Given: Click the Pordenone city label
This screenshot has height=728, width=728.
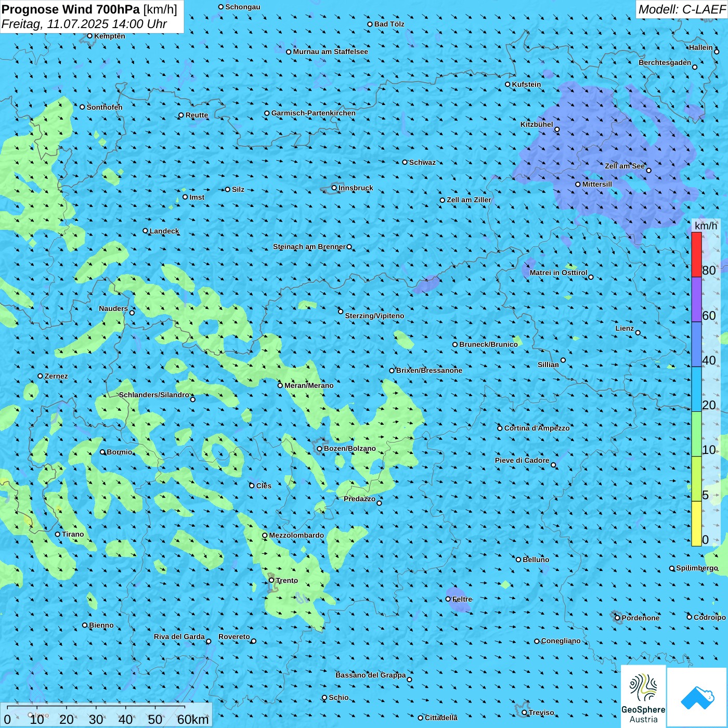Looking at the screenshot, I should pyautogui.click(x=641, y=618).
